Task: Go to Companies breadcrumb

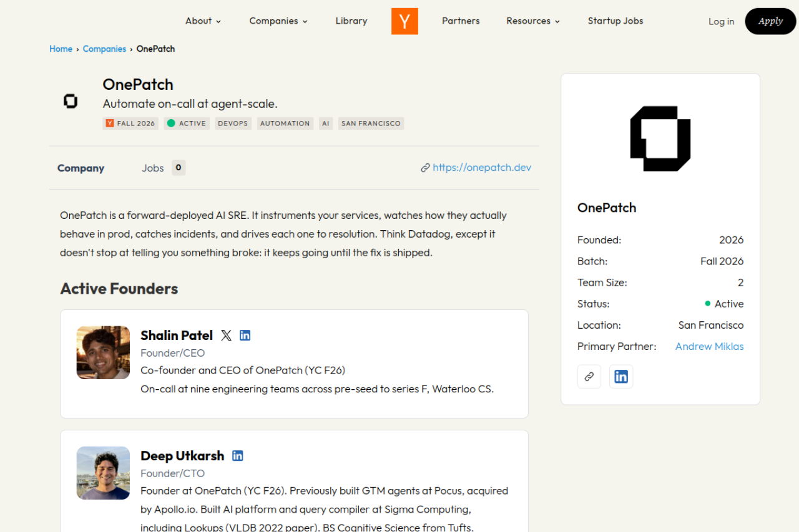Action: tap(104, 49)
